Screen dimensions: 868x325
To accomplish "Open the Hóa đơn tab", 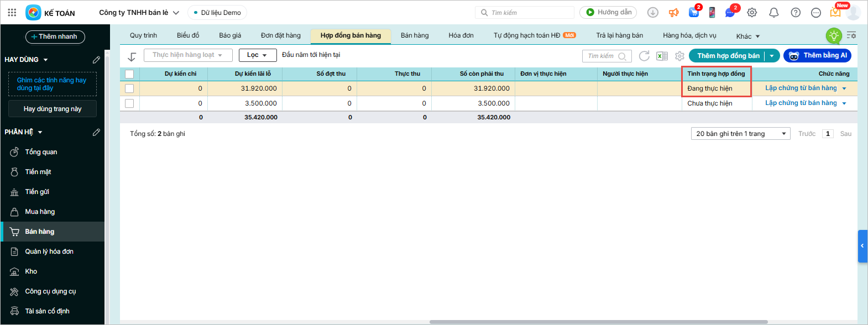I will click(x=461, y=35).
